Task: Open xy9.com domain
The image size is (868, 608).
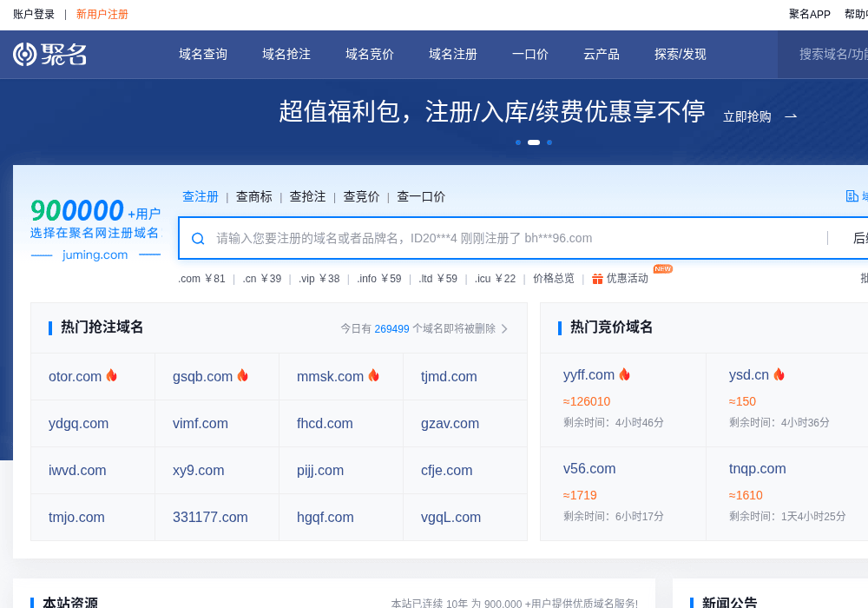Action: tap(199, 471)
